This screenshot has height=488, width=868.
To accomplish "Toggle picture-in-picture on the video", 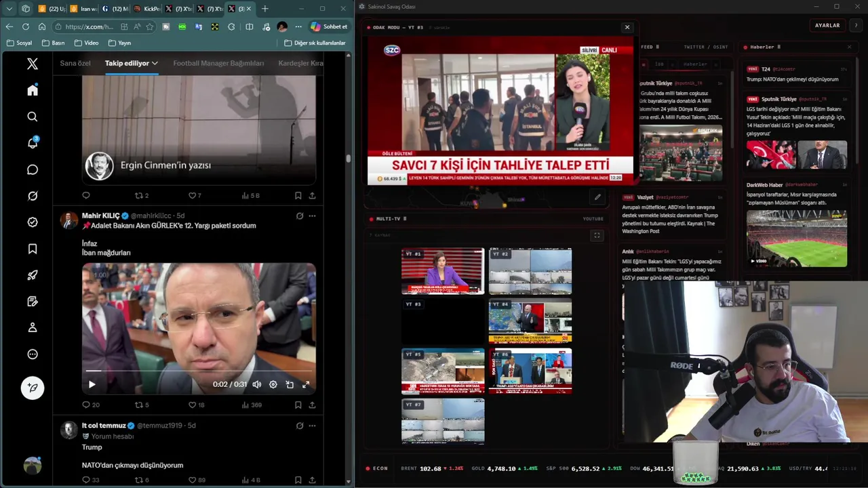I will point(290,384).
